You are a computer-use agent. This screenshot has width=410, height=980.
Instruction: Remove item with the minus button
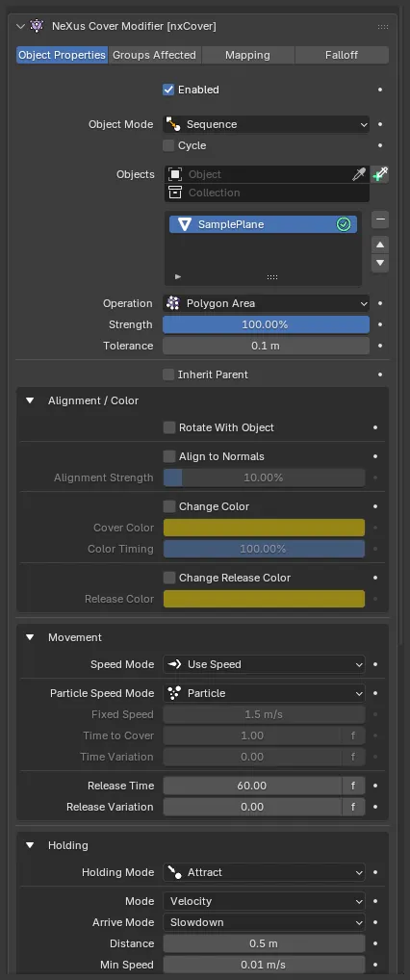click(380, 219)
